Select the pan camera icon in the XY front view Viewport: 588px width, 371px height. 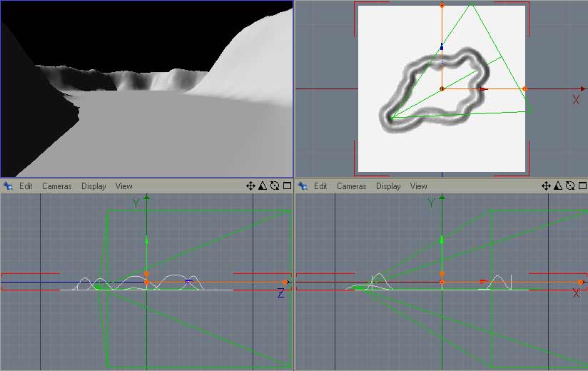546,186
